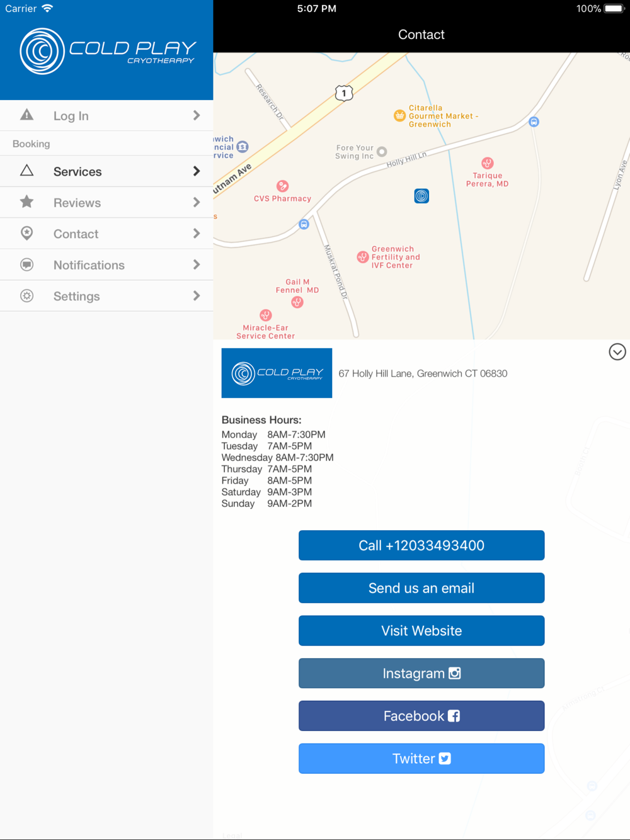Screen dimensions: 630x840
Task: Tap the Monday 8AM-7:30PM hours row
Action: click(x=273, y=434)
